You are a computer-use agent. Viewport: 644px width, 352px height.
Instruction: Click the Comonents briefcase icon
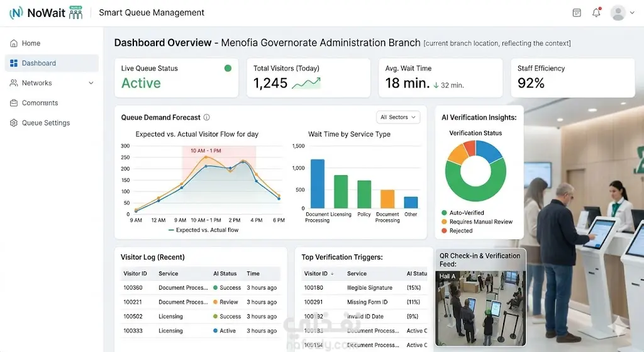pos(14,103)
